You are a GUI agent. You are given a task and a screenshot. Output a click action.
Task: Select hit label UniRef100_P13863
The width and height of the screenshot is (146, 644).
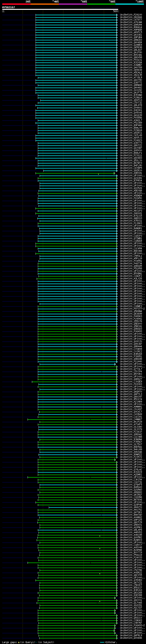(x=131, y=223)
